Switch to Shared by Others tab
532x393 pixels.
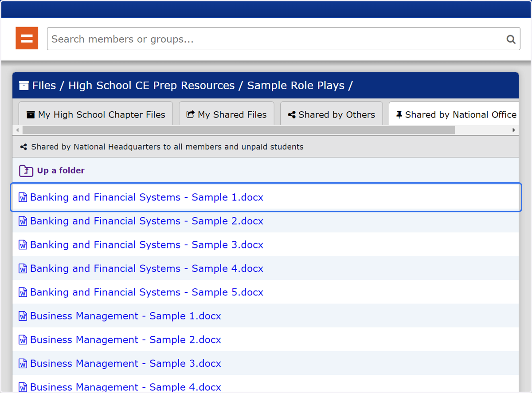[x=332, y=114]
